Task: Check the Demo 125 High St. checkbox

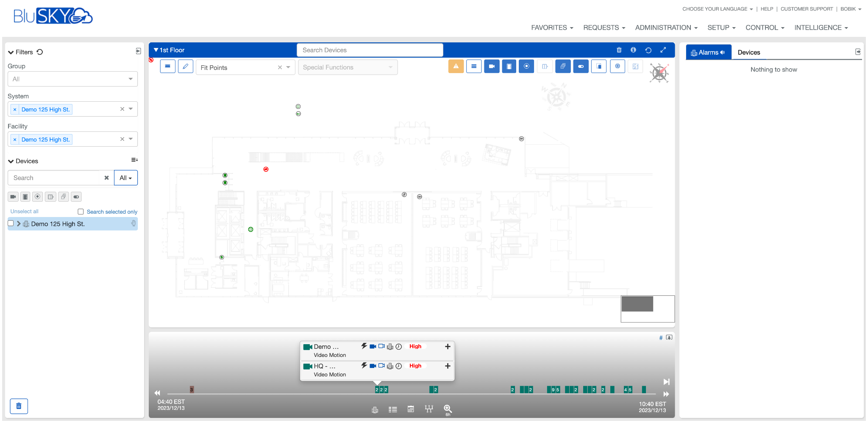Action: [x=11, y=223]
